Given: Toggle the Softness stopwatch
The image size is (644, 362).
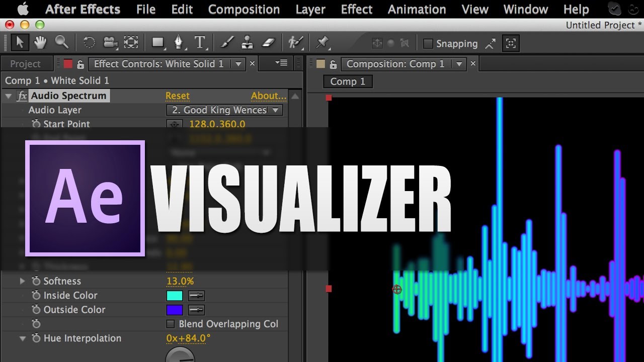Looking at the screenshot, I should tap(36, 281).
